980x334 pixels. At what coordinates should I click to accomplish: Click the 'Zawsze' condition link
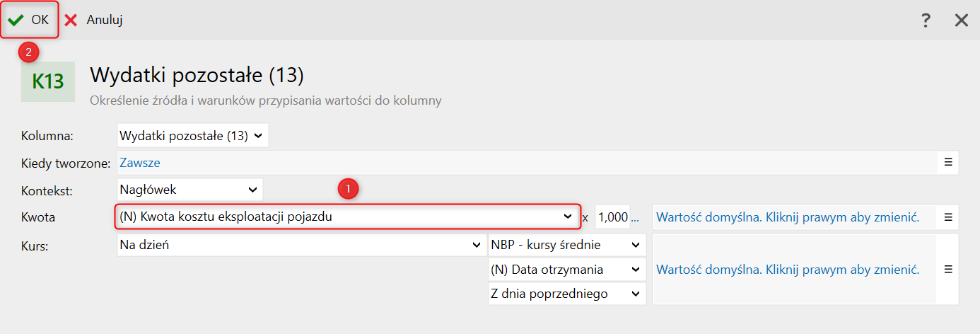pos(140,163)
